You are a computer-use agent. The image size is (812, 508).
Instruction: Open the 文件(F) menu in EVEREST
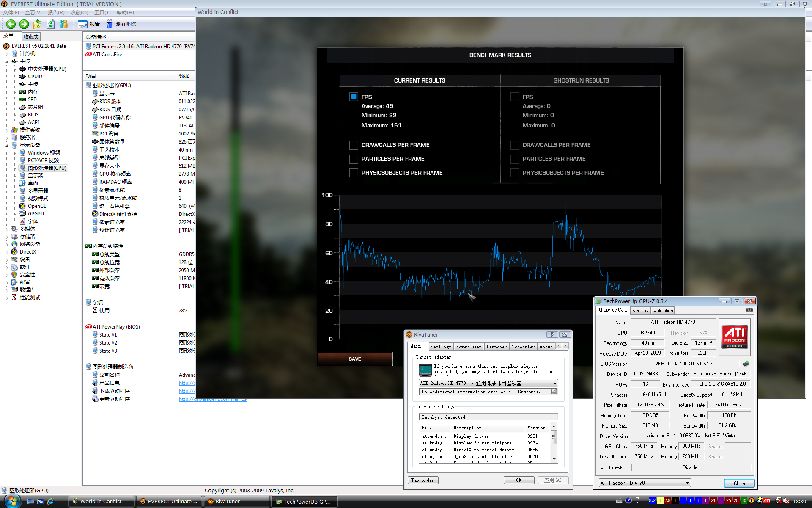(x=11, y=13)
